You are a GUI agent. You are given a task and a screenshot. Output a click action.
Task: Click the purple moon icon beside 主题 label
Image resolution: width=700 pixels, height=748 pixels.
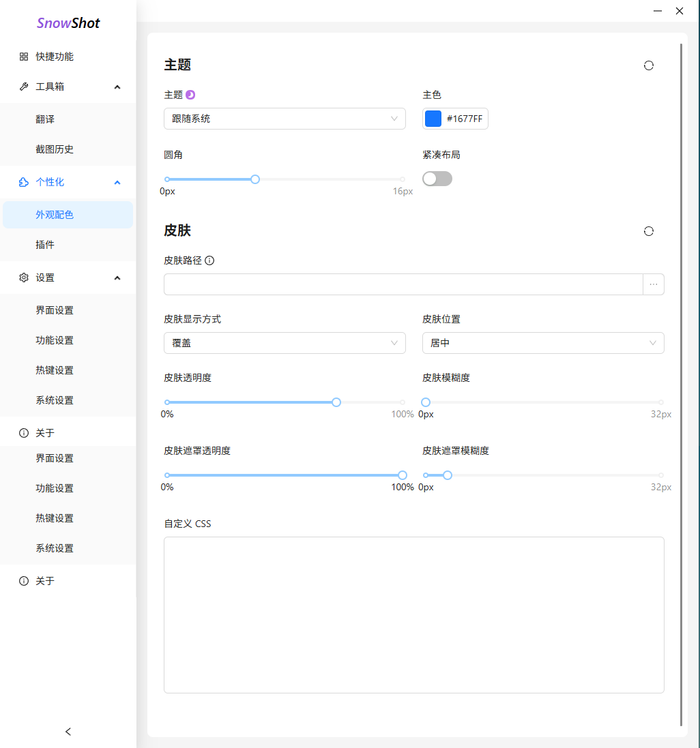(x=190, y=95)
